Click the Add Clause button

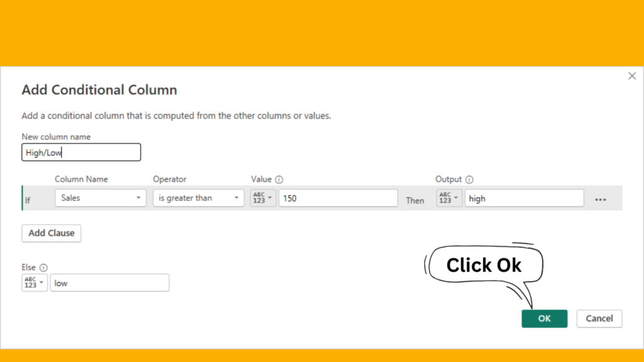(x=52, y=233)
